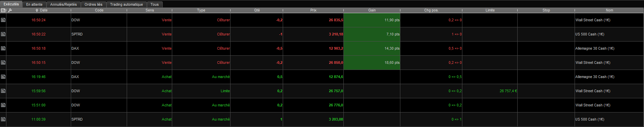This screenshot has width=644, height=127.
Task: Click the limit value 26 757,4 €
Action: tap(508, 91)
